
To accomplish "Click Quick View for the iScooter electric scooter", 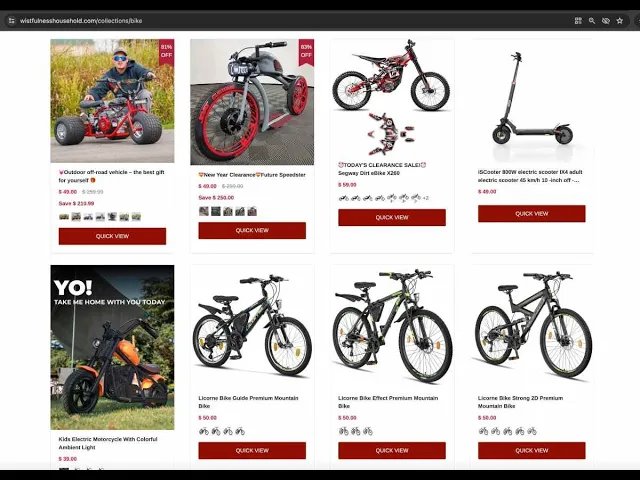I will coord(531,213).
